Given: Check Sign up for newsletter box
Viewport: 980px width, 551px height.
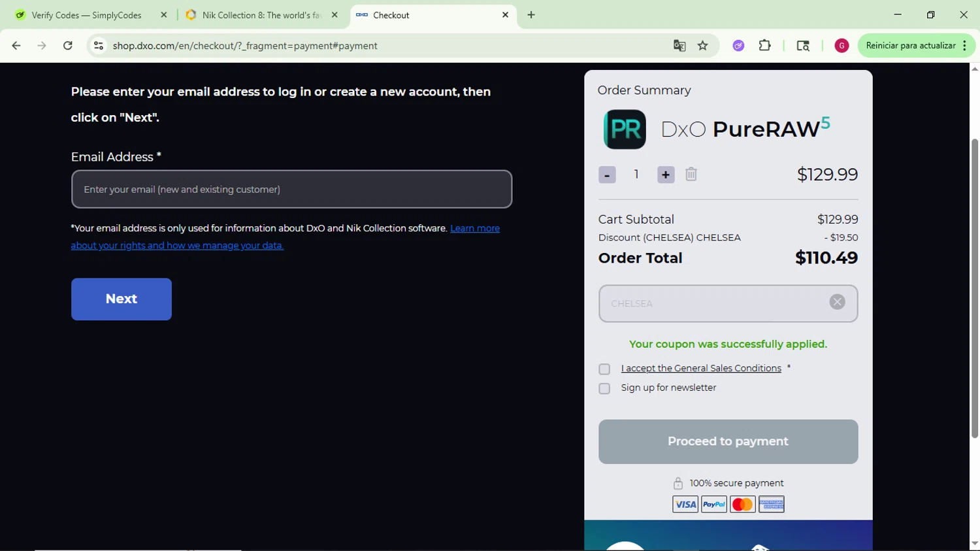Looking at the screenshot, I should coord(604,389).
